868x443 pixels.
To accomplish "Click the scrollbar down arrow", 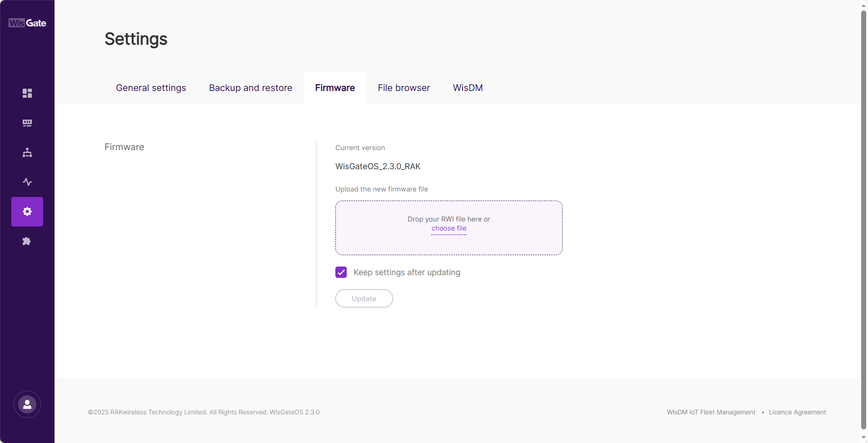I will click(863, 438).
